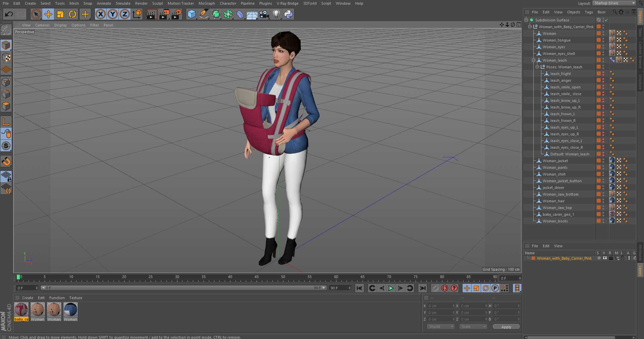Open the Layout dropdown Startup (User)
Viewport: 644px width, 339px height.
point(614,3)
